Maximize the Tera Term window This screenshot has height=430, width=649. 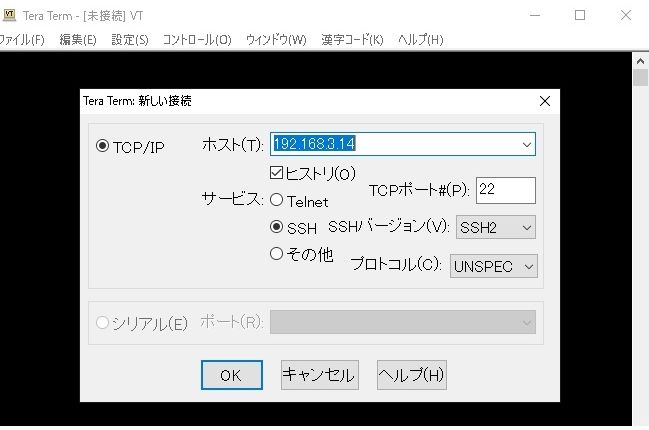point(580,15)
